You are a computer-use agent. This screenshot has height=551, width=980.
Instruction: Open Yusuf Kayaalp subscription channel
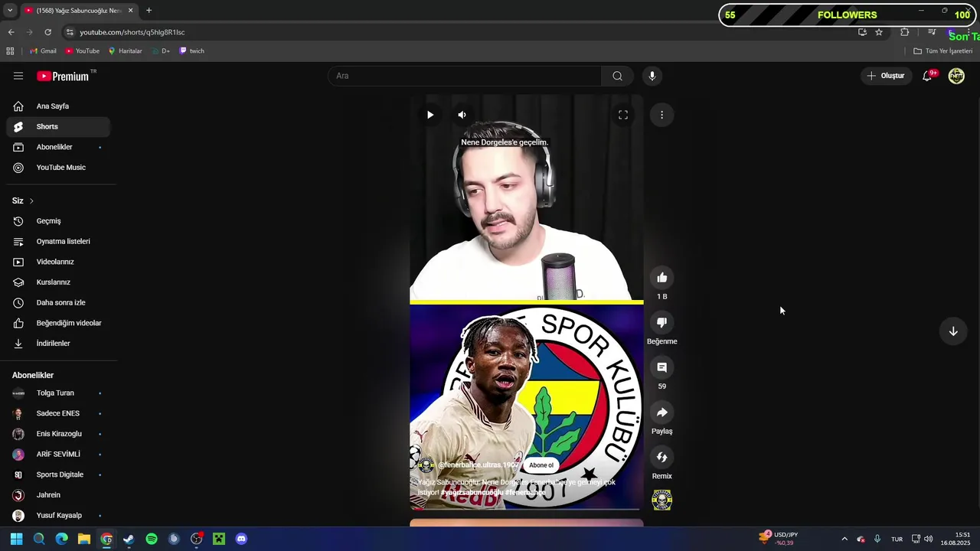[58, 516]
